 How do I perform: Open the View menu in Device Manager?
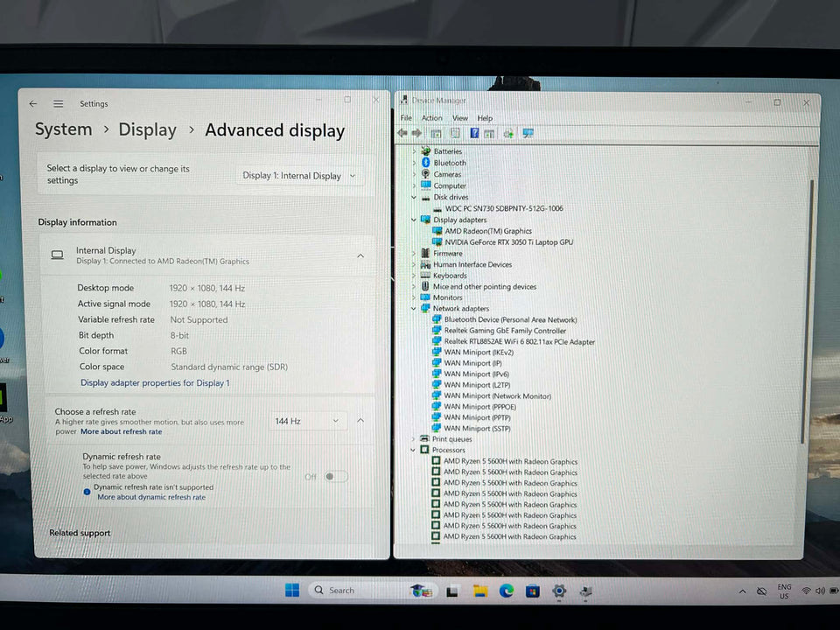[460, 117]
